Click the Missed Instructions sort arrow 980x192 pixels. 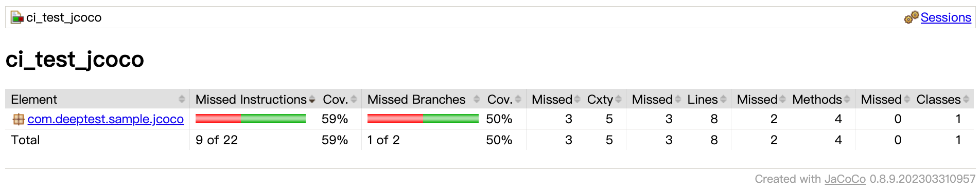coord(312,100)
